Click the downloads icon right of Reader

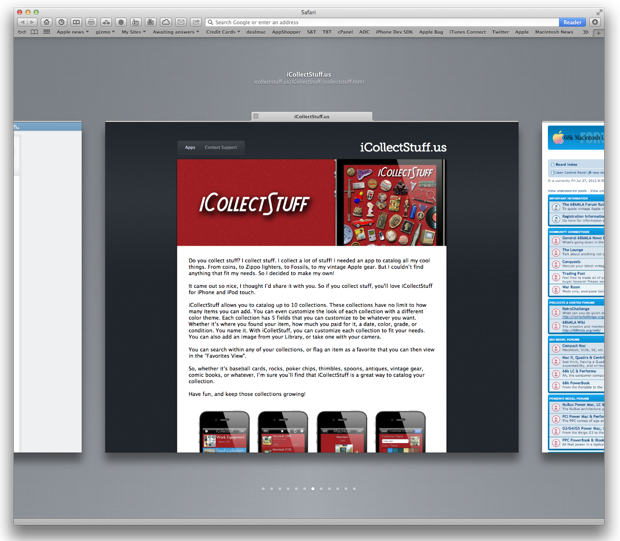point(595,22)
